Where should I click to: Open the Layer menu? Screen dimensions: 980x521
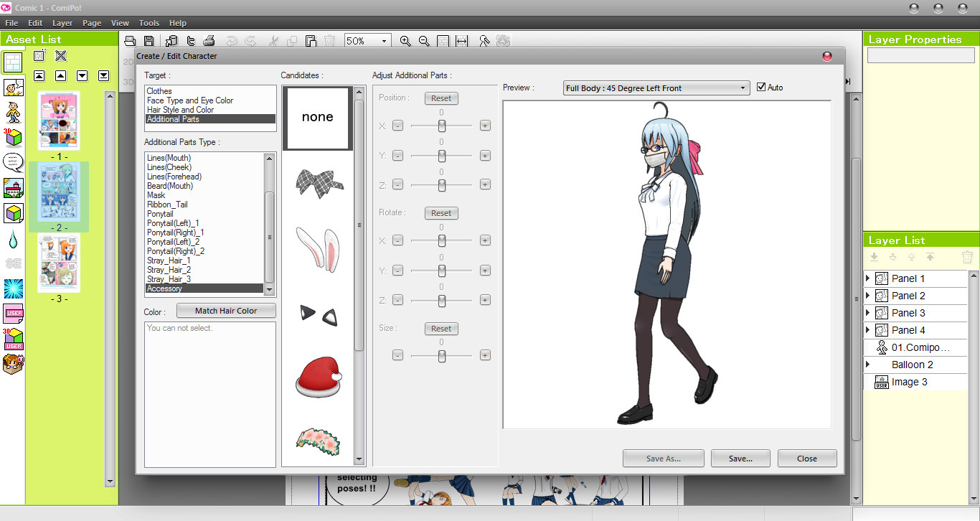pyautogui.click(x=62, y=22)
